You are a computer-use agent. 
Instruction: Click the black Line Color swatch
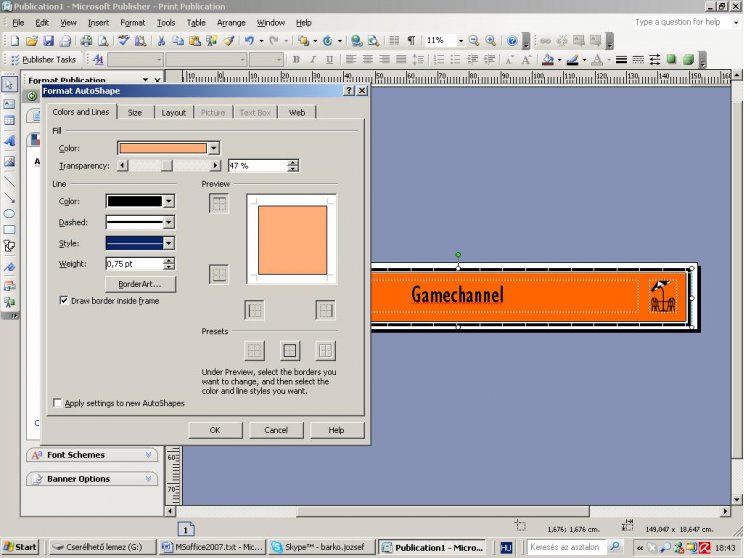[135, 201]
